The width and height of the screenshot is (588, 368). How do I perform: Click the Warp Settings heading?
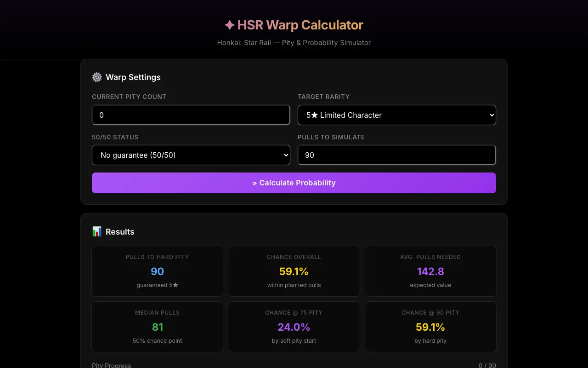coord(133,77)
